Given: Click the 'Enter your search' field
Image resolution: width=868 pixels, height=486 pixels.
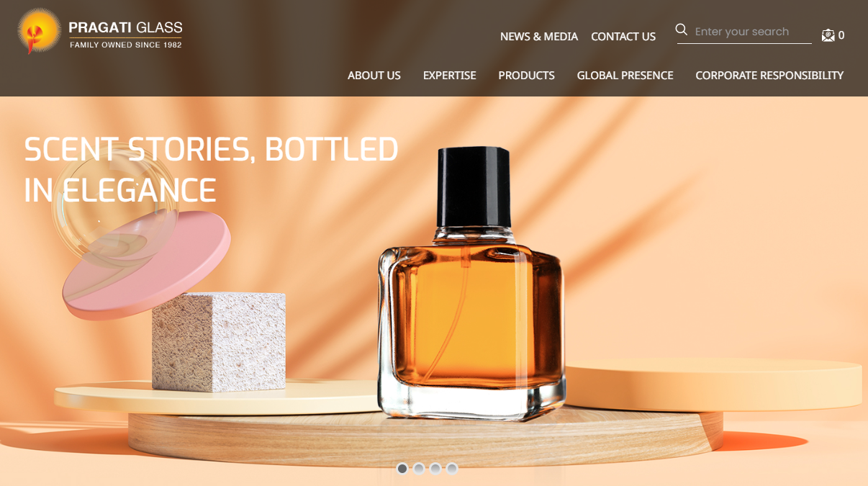Looking at the screenshot, I should pyautogui.click(x=751, y=32).
